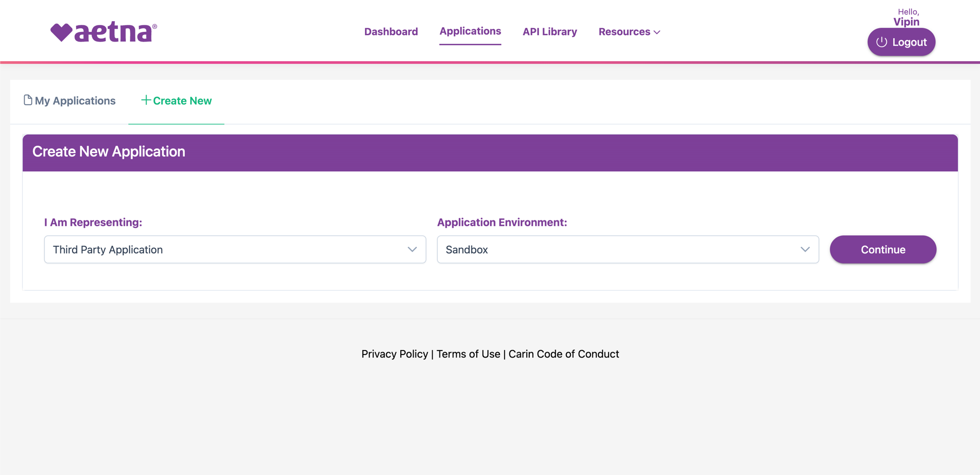
Task: Open the Carin Code of Conduct link
Action: click(x=563, y=354)
